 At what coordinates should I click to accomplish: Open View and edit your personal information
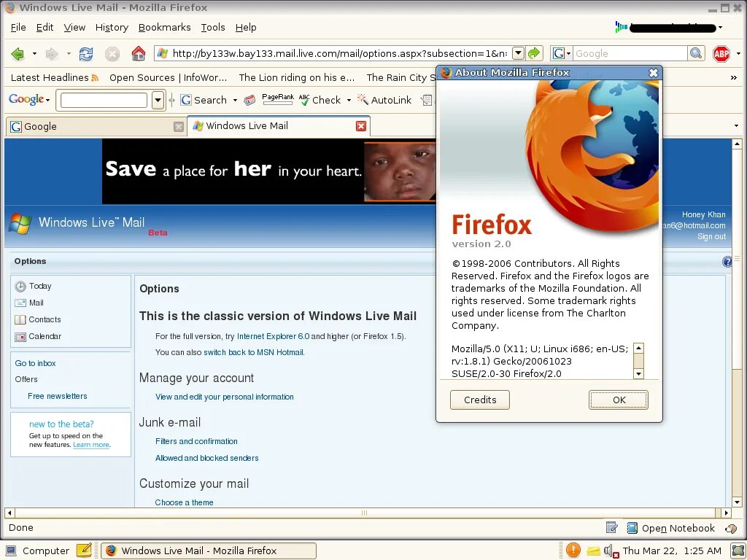225,397
